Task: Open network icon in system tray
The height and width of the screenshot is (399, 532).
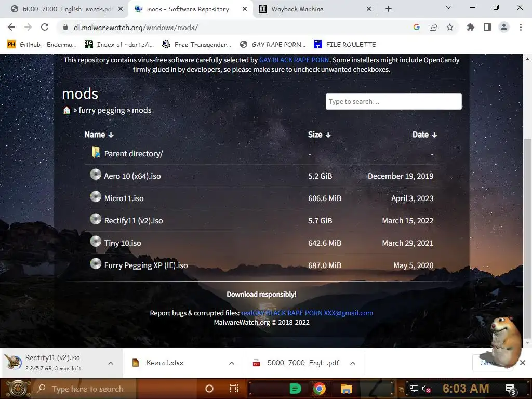Action: click(414, 389)
